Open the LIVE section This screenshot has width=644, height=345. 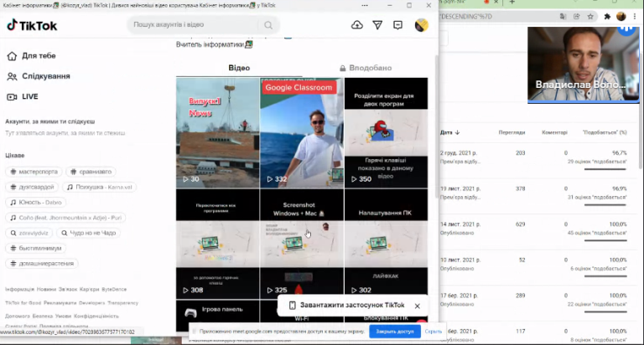(23, 97)
